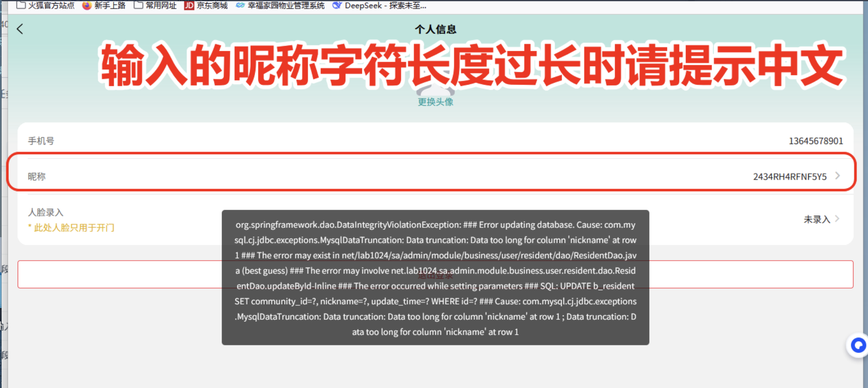This screenshot has height=388, width=868.
Task: Expand the 未录入 chevron on 人脸录入 row
Action: (837, 219)
